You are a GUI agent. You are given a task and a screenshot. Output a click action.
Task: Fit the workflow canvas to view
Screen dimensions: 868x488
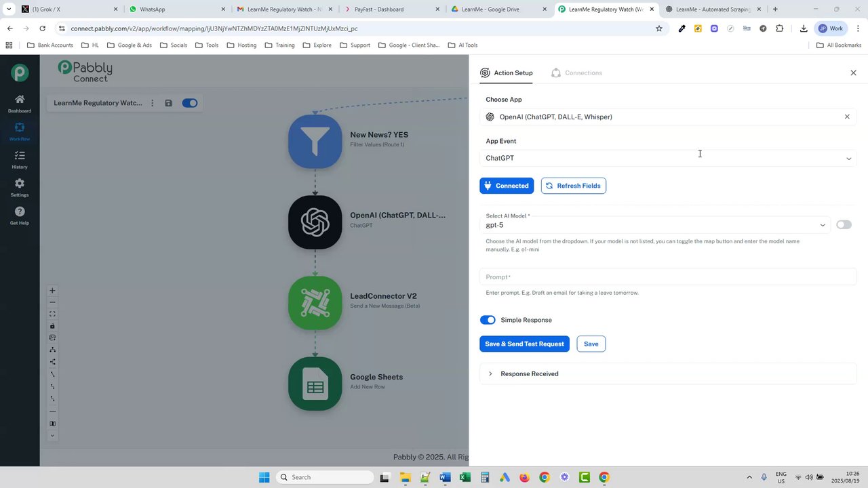click(52, 314)
